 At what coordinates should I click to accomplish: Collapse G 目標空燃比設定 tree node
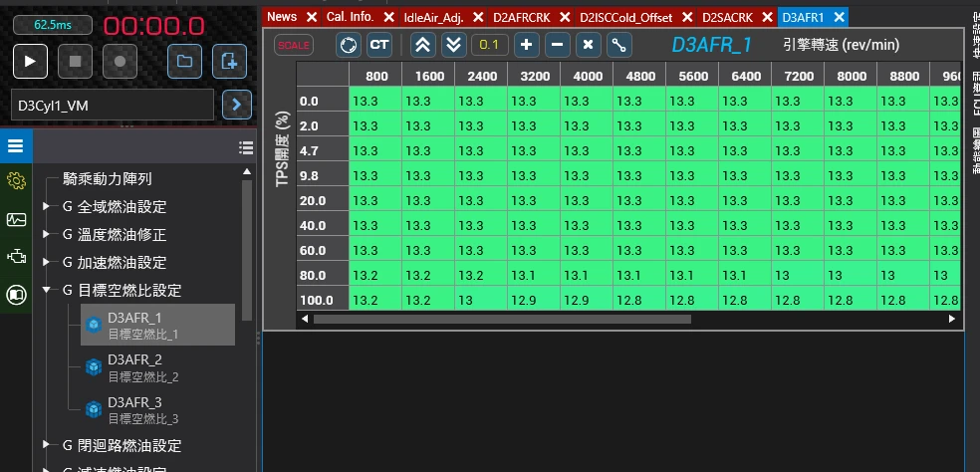coord(46,290)
